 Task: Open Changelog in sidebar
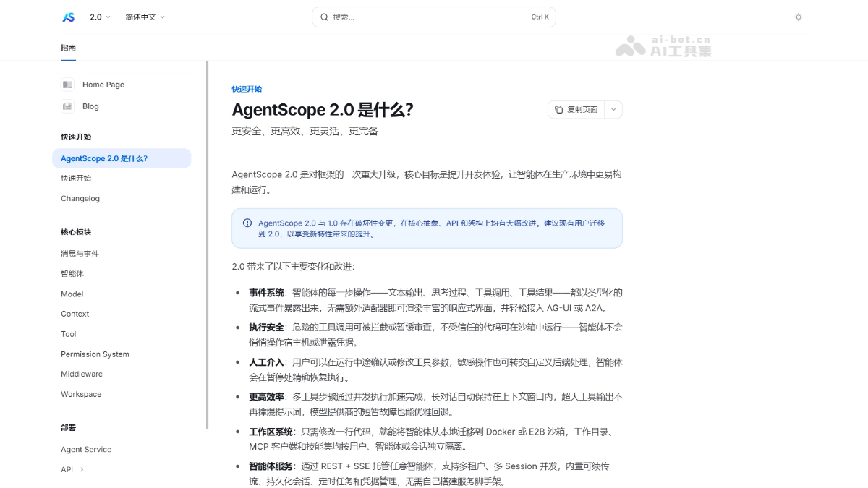[x=80, y=199]
